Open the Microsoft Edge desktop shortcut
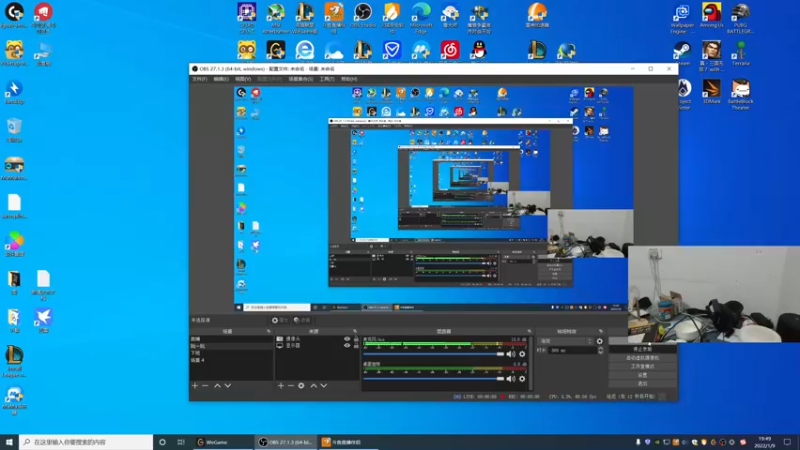Image resolution: width=800 pixels, height=450 pixels. [421, 18]
